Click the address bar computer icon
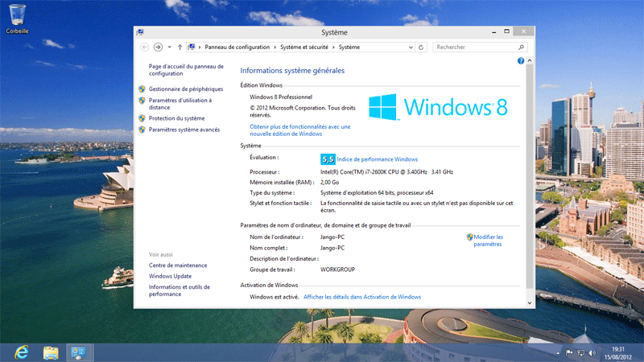This screenshot has width=644, height=362. (x=192, y=47)
